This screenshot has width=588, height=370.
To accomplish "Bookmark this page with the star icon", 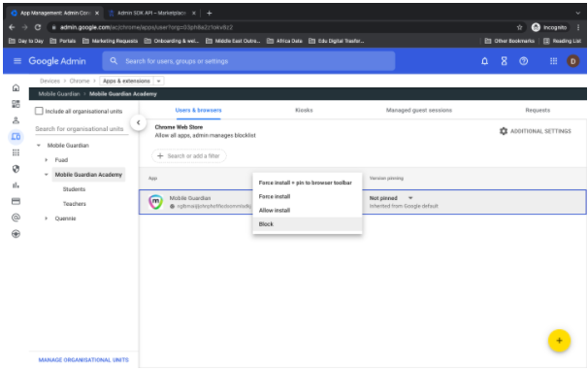I will tap(519, 27).
